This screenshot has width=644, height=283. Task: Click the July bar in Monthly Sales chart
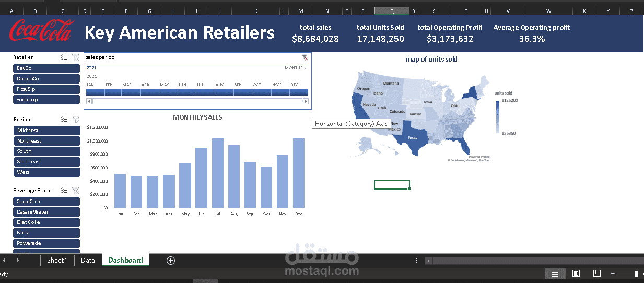coord(218,173)
